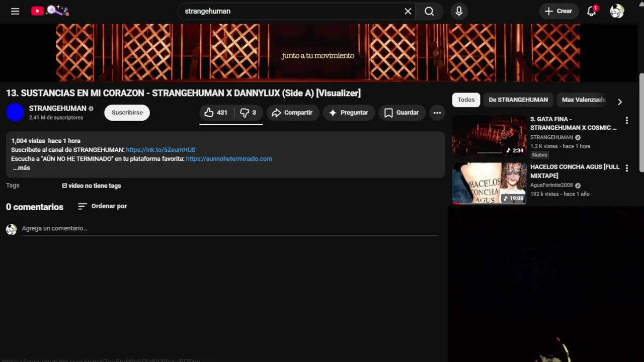The width and height of the screenshot is (644, 362).
Task: Click the 2.41 M de suscriptores text
Action: point(56,118)
